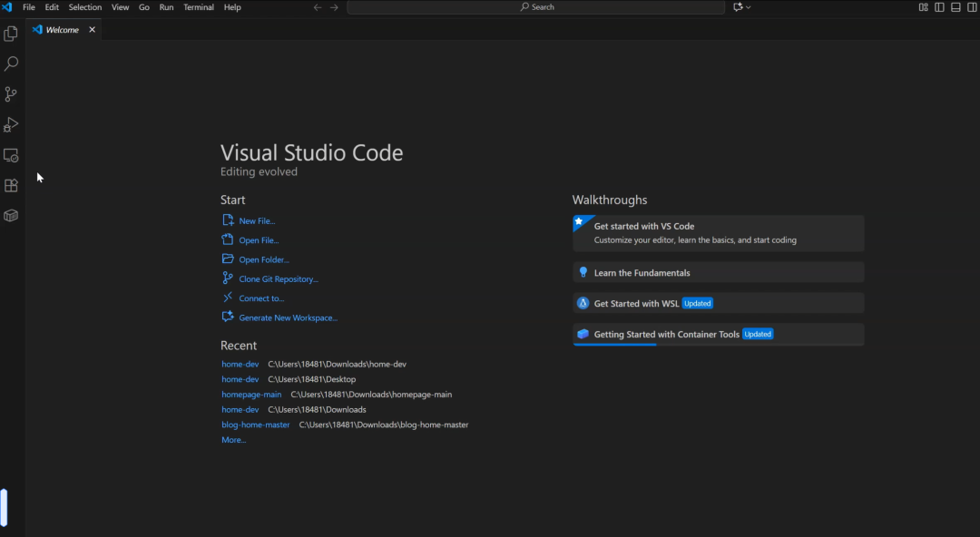Image resolution: width=980 pixels, height=537 pixels.
Task: Click the Connect to remote icon
Action: click(x=228, y=298)
